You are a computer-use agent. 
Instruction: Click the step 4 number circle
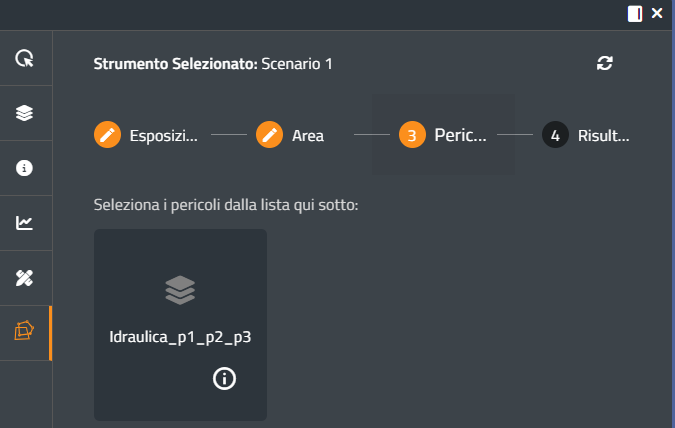[x=555, y=135]
